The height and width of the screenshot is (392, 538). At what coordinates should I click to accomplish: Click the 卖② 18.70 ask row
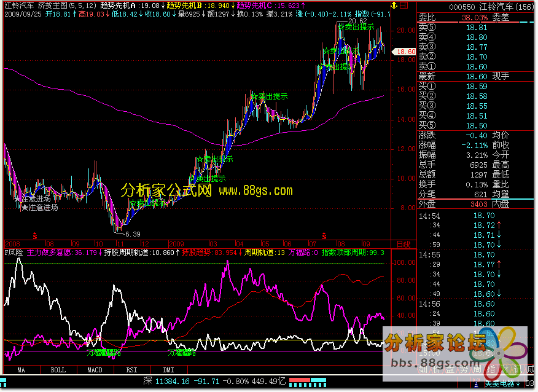tap(475, 57)
